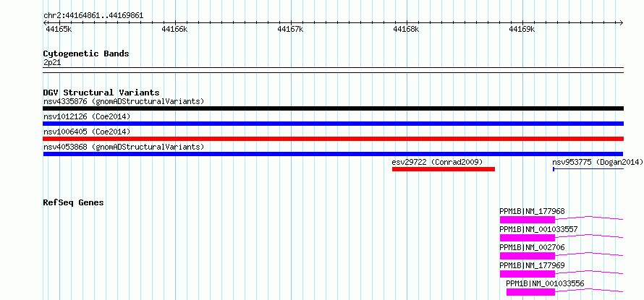Screen dimensions: 644x300
Task: Open the nsv4335876 (gnomADStructuralVariants) label
Action: tap(124, 101)
